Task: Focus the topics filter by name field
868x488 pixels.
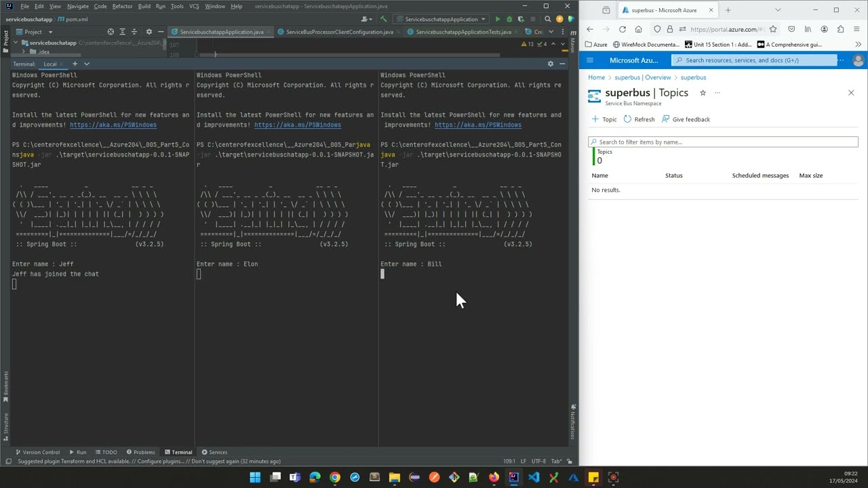Action: coord(723,142)
